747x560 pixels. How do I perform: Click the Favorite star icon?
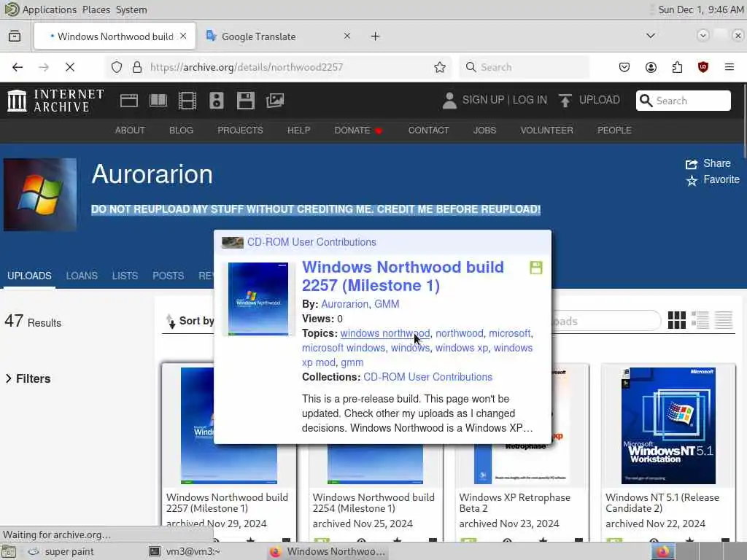click(692, 181)
